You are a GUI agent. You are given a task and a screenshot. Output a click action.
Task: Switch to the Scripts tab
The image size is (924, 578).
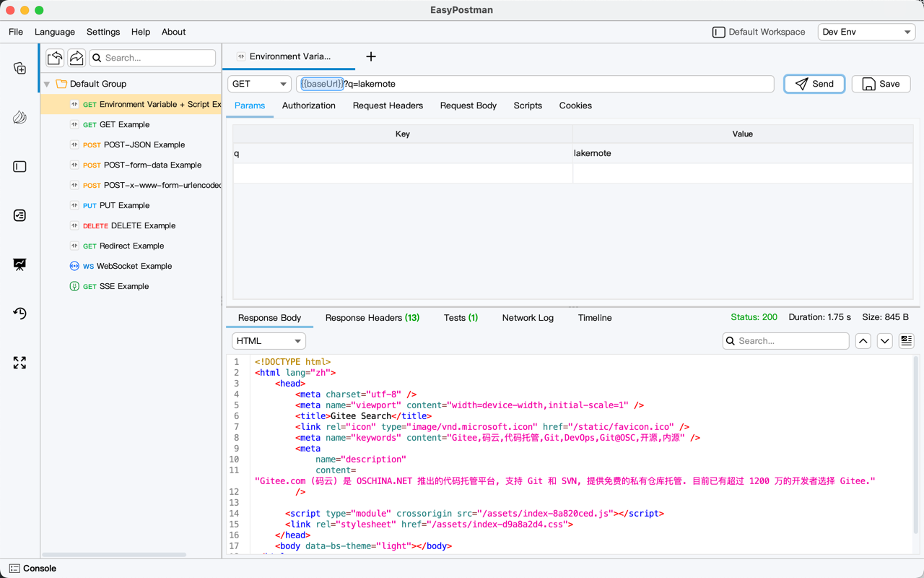pyautogui.click(x=528, y=105)
